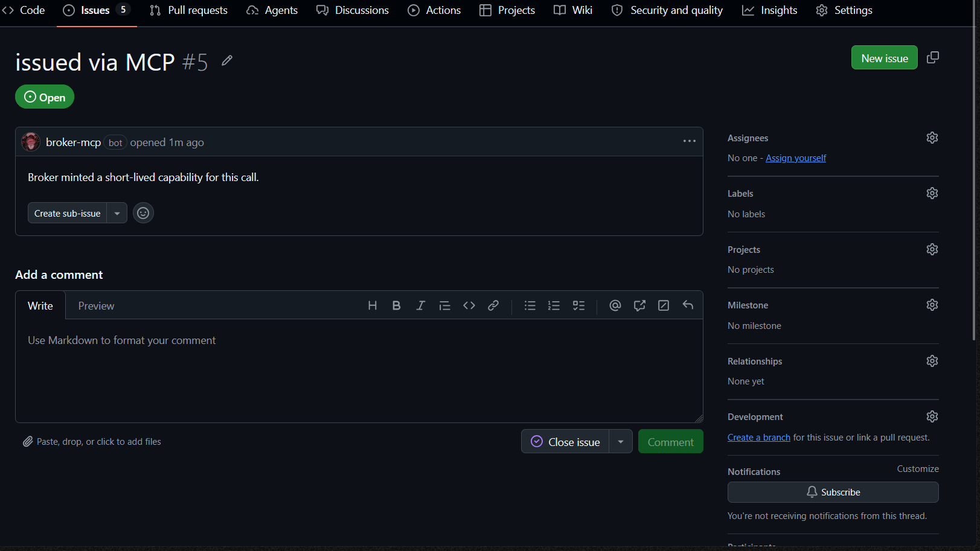
Task: Open the repository Projects tab
Action: [507, 10]
